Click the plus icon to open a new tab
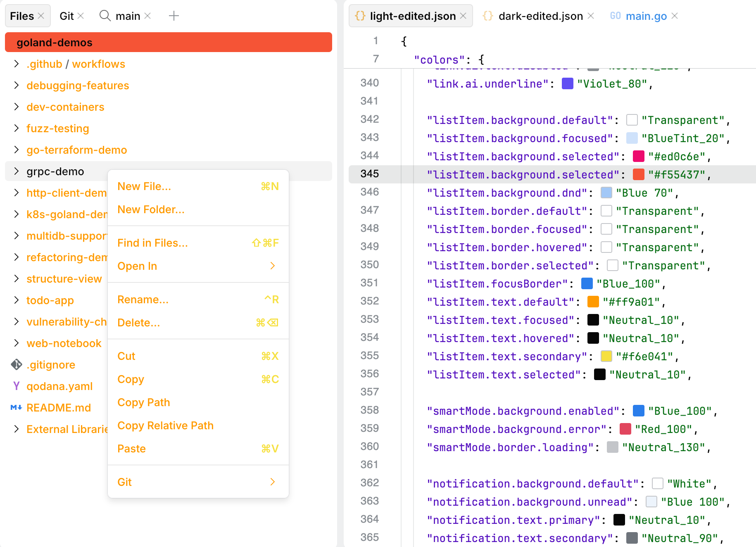 174,16
